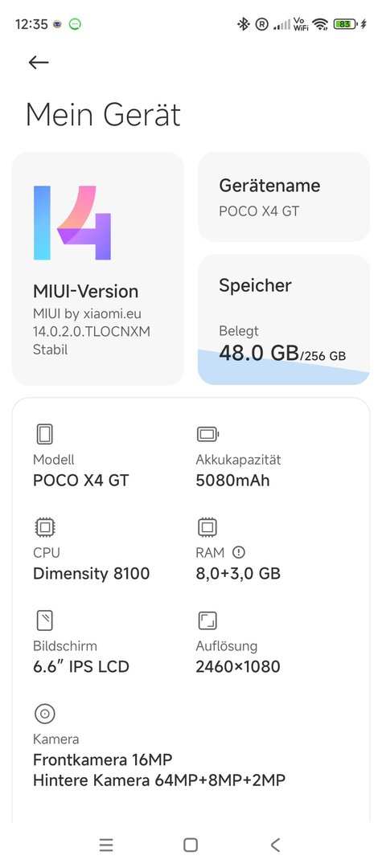Tap the phone Modell icon
Image resolution: width=382 pixels, height=868 pixels.
pos(44,435)
